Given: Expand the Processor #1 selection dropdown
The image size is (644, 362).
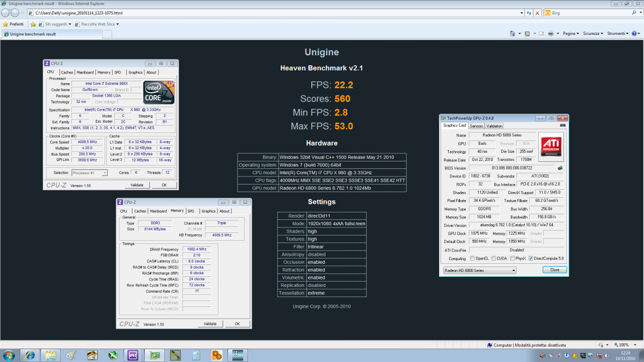Looking at the screenshot, I should (90, 173).
